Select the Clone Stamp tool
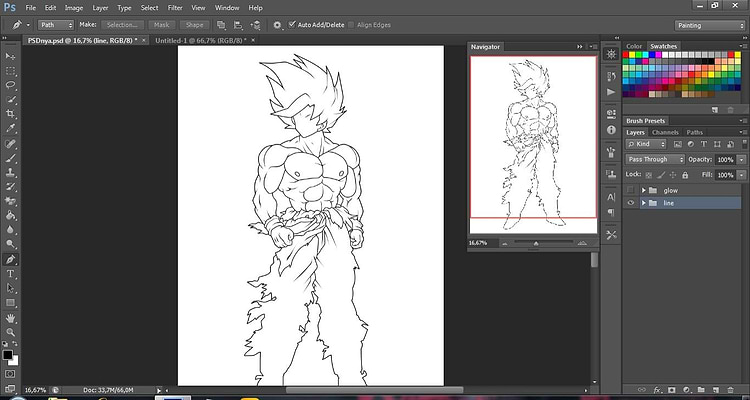 pos(10,172)
